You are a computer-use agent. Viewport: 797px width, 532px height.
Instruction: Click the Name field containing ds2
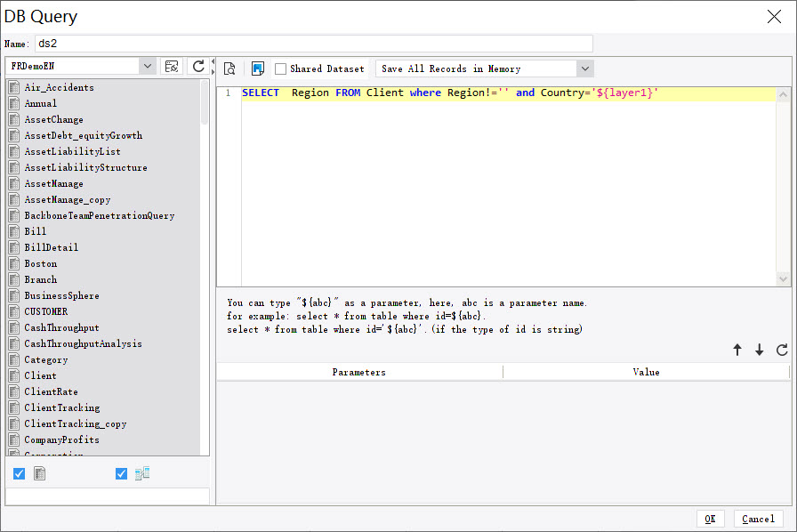click(x=313, y=43)
